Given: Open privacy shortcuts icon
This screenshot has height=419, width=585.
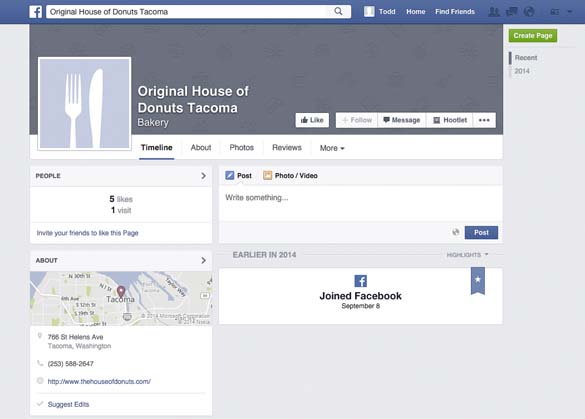Looking at the screenshot, I should point(554,12).
